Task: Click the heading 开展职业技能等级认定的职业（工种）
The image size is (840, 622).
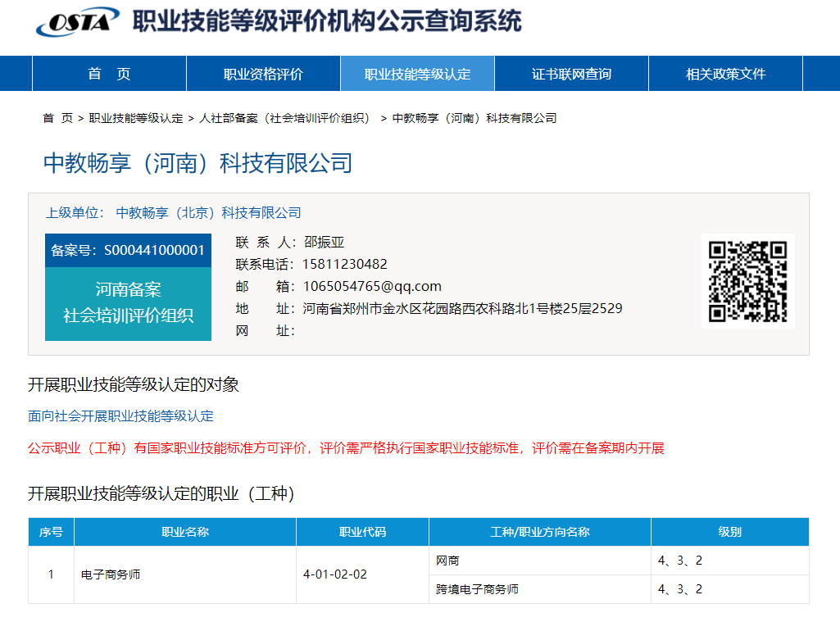Action: pos(161,493)
